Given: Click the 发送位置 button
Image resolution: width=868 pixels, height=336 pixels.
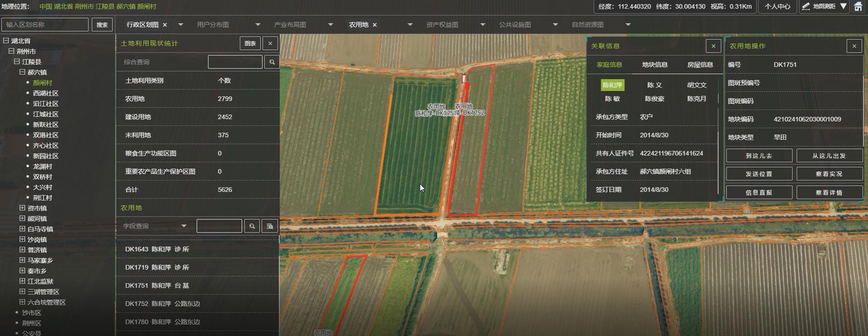Looking at the screenshot, I should [x=759, y=174].
